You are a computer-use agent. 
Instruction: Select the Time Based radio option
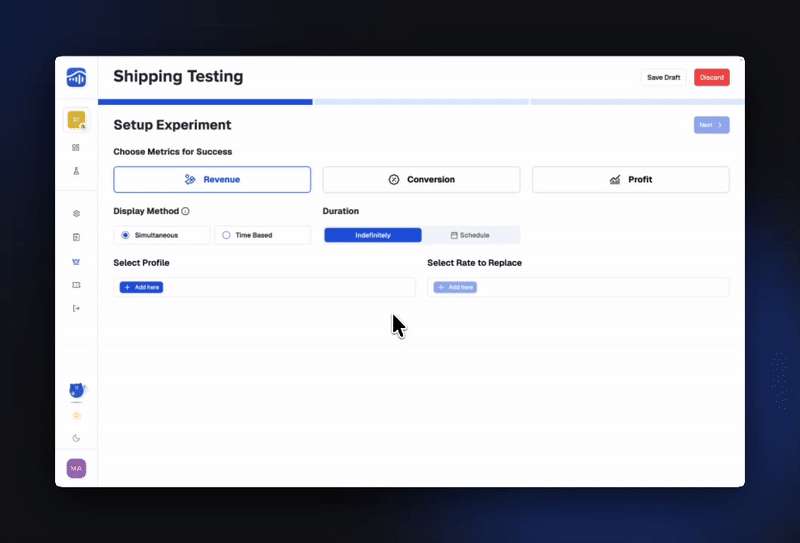(226, 235)
